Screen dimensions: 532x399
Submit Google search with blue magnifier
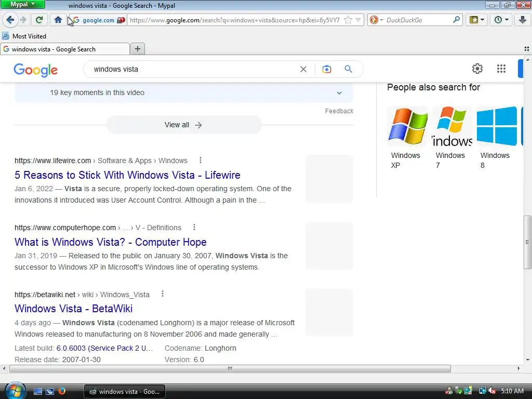click(349, 69)
